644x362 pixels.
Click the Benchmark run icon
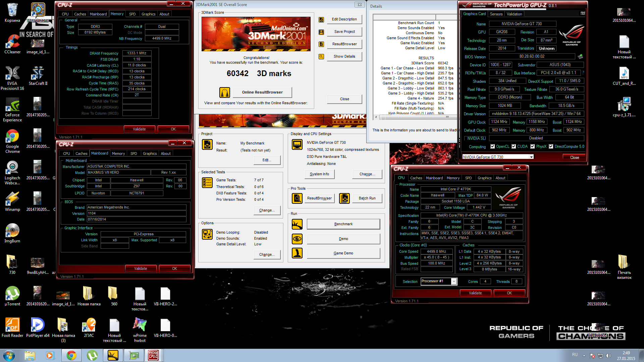click(297, 224)
